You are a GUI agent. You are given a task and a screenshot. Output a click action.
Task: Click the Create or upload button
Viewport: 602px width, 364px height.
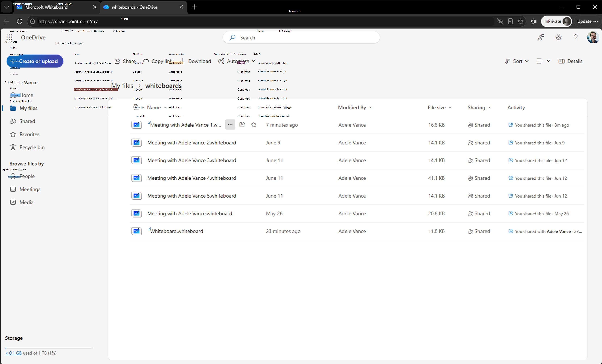coord(35,61)
